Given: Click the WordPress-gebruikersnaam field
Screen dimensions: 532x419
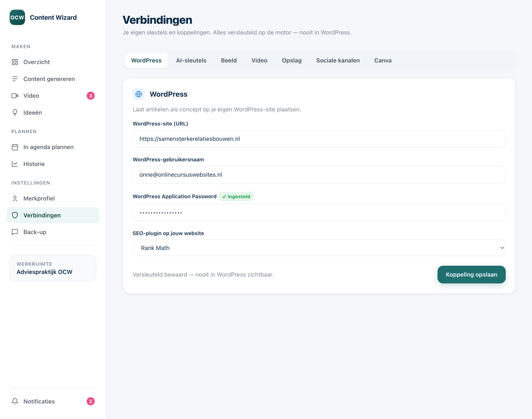Looking at the screenshot, I should coord(319,175).
